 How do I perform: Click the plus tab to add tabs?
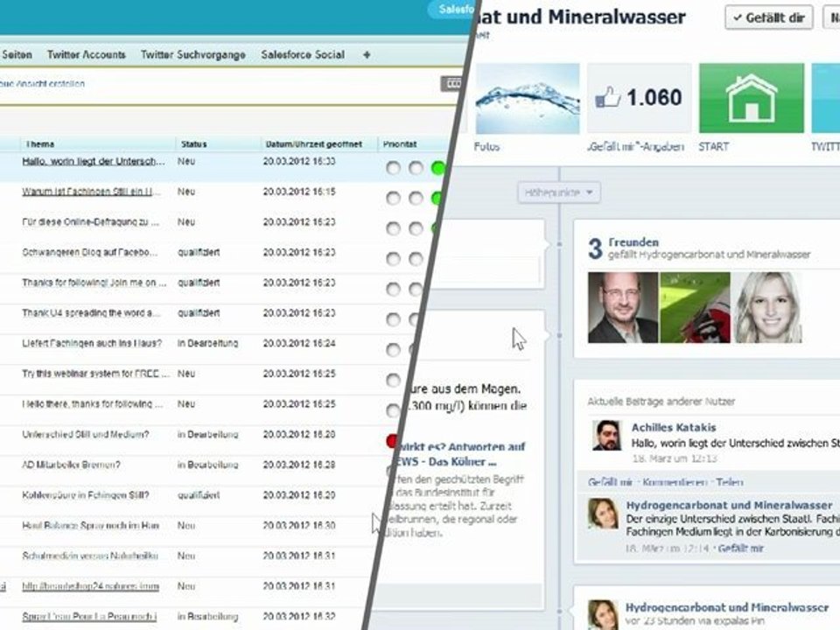[x=367, y=54]
